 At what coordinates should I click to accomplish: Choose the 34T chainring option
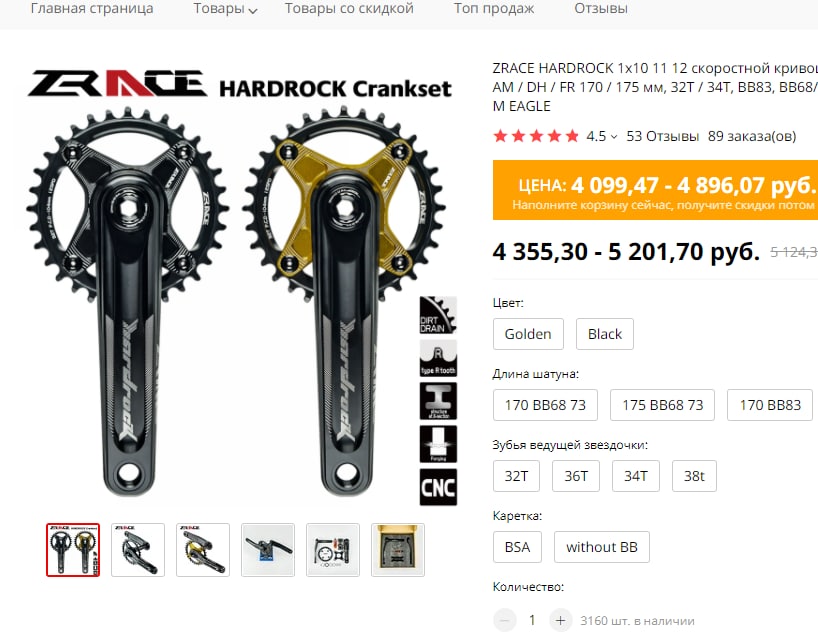(636, 476)
